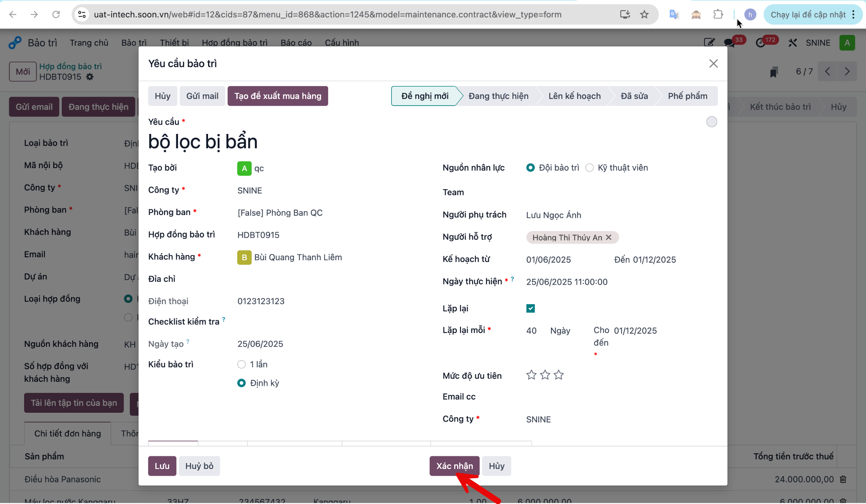Go to previous record arrow

pyautogui.click(x=828, y=71)
